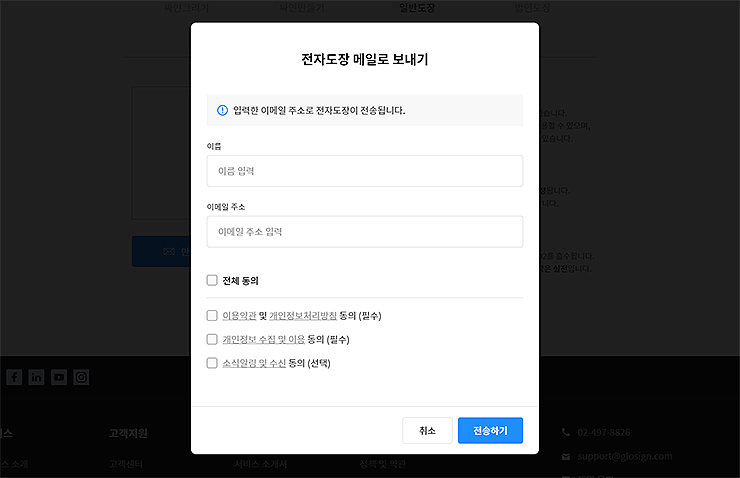Screen dimensions: 740x478
Task: Open the 개인정보 수집 및 이용 link
Action: tap(264, 340)
